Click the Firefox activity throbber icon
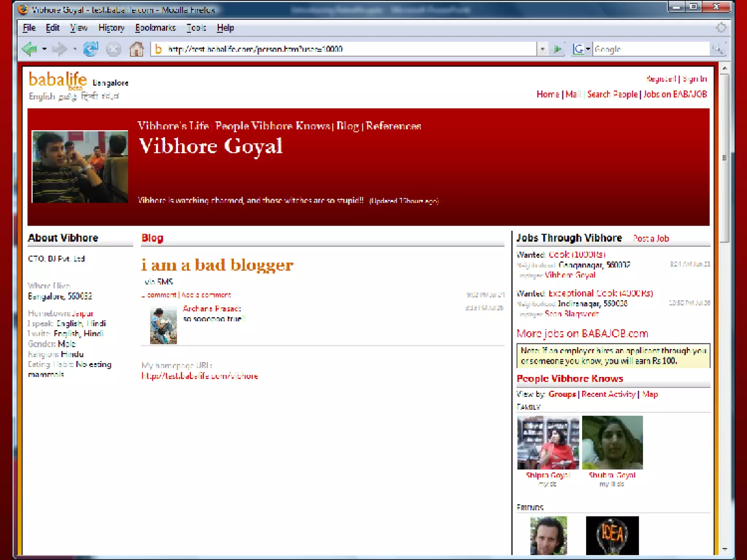The width and height of the screenshot is (747, 560). pyautogui.click(x=721, y=28)
